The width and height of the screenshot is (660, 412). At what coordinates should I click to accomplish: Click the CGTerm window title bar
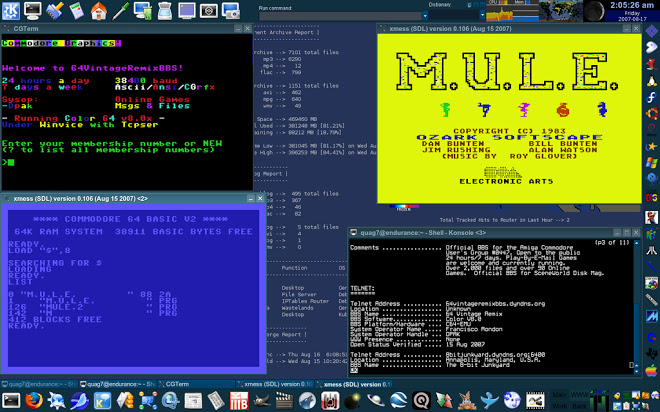tap(126, 29)
